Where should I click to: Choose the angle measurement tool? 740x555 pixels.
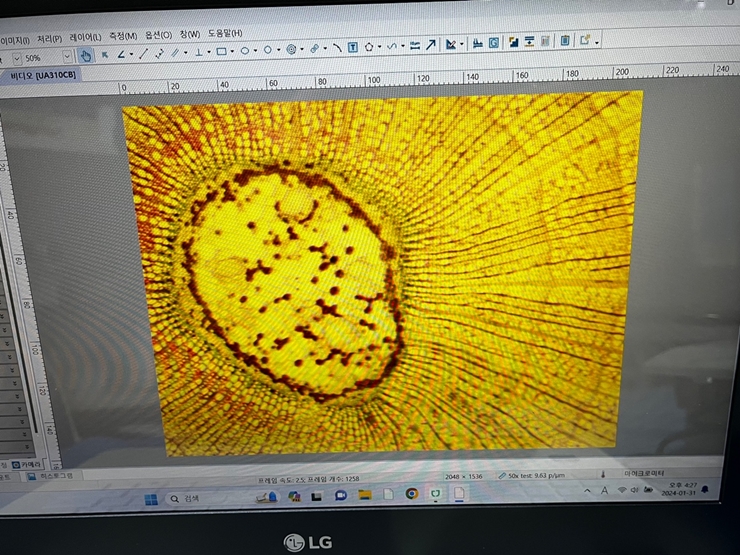(120, 54)
